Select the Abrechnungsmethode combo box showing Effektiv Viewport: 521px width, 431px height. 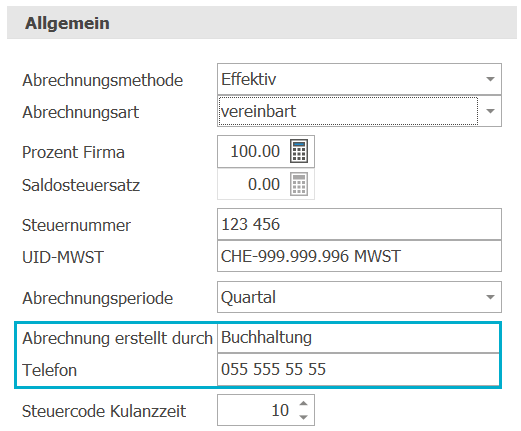(x=359, y=79)
